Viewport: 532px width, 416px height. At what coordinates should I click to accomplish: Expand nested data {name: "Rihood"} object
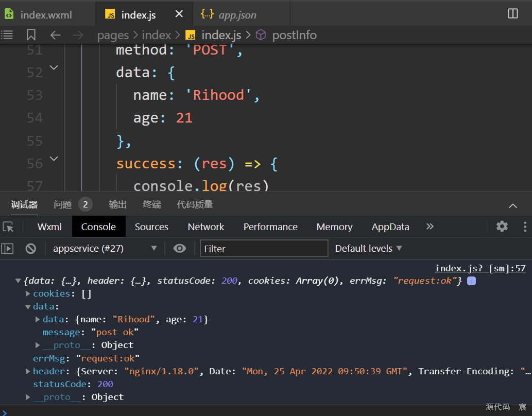[x=38, y=319]
